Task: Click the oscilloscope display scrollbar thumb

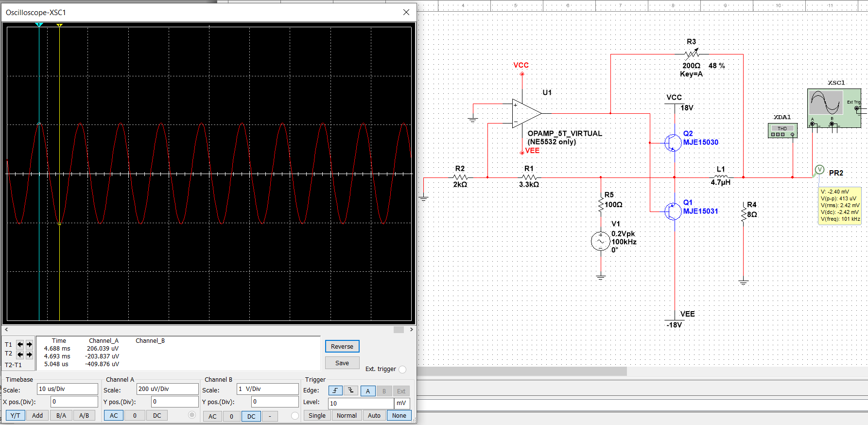Action: 399,330
